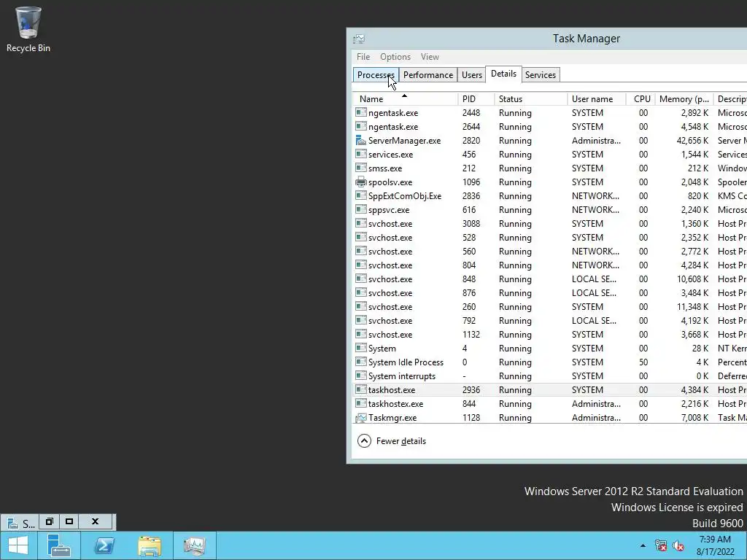Switch to the Services tab
Screen dimensions: 747x560
(541, 75)
